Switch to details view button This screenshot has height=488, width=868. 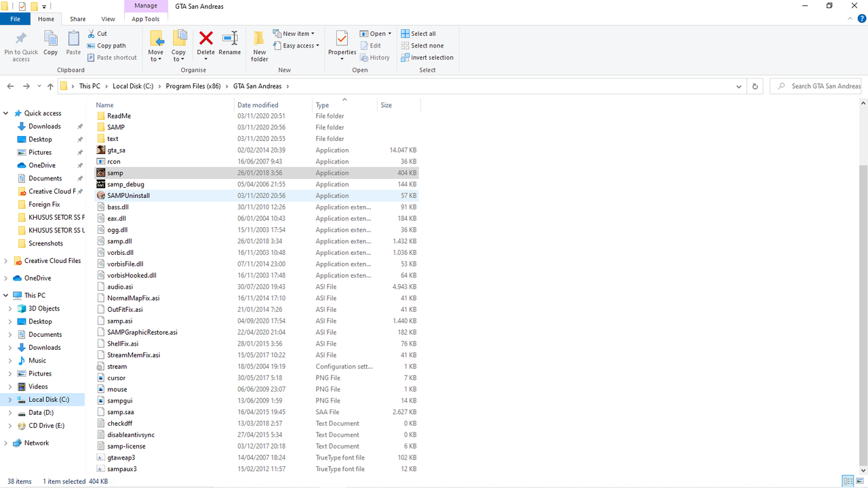click(x=848, y=481)
